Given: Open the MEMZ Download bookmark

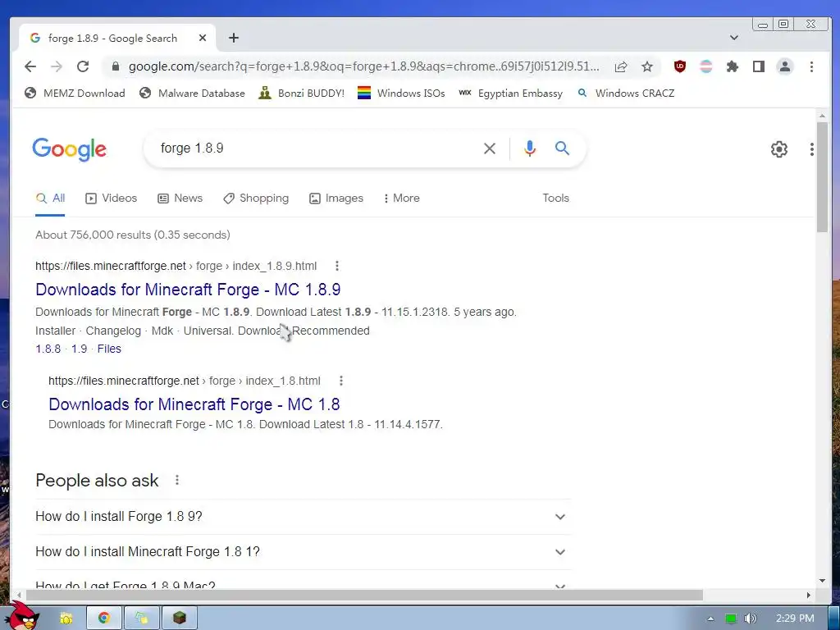Looking at the screenshot, I should tap(75, 94).
